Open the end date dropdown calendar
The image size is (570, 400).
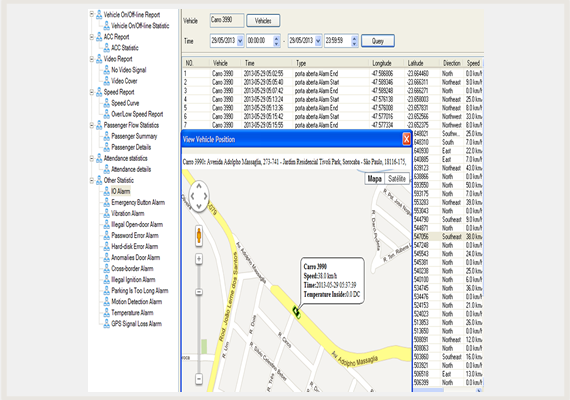tap(318, 41)
